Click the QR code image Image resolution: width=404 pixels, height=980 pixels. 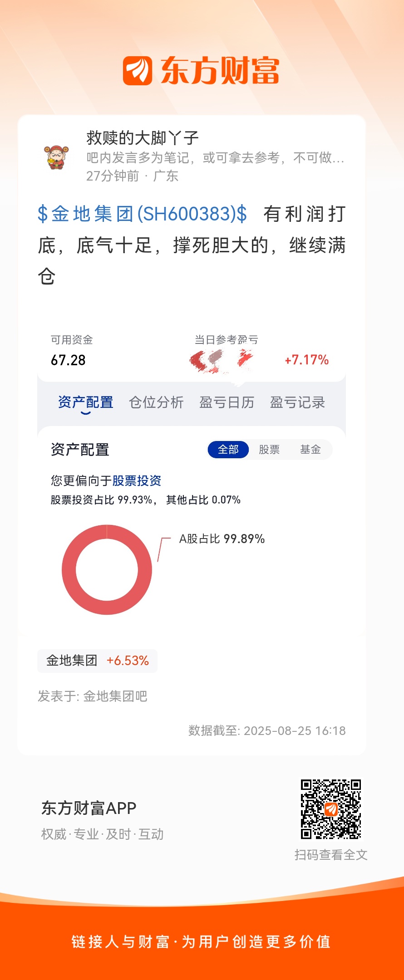click(331, 809)
